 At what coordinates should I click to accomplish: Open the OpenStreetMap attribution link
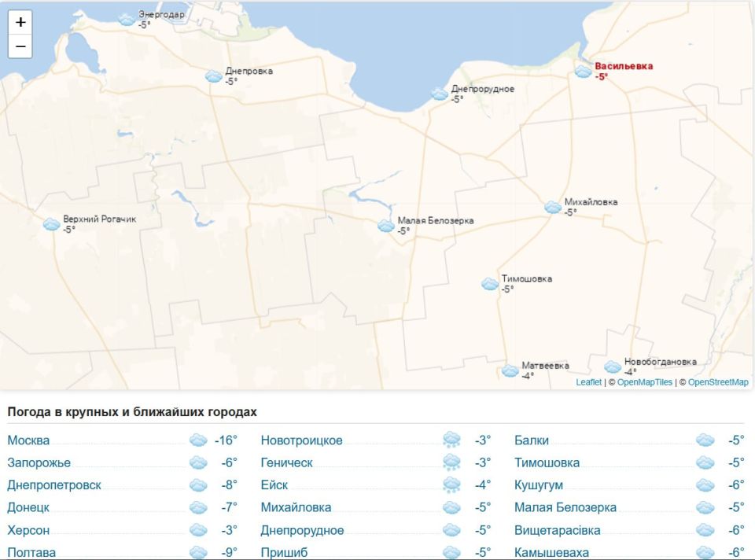[718, 382]
